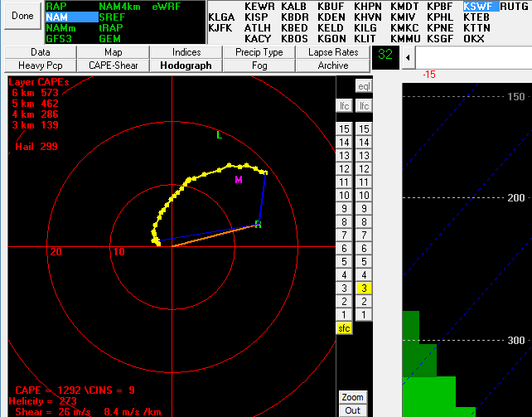The width and height of the screenshot is (532, 417).
Task: Switch to the Map tab
Action: (114, 52)
